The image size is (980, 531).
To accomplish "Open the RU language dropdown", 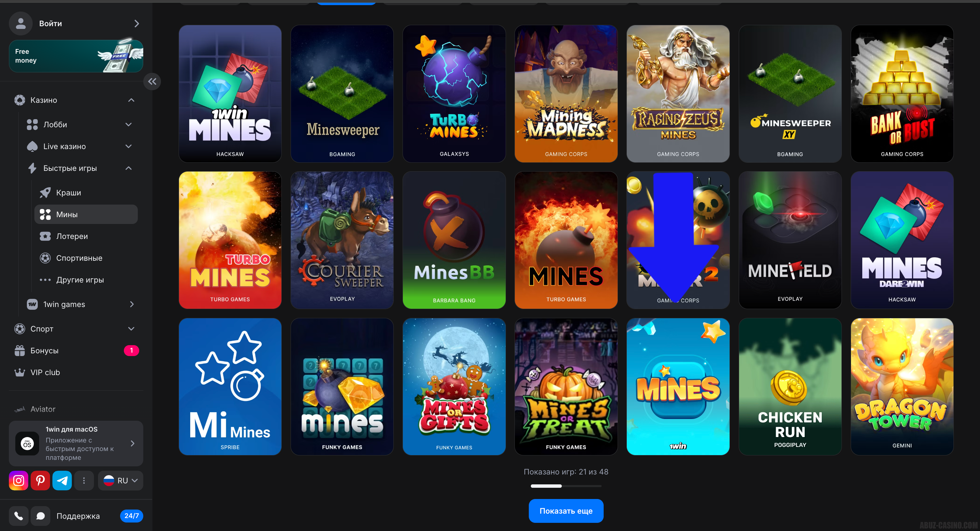I will (x=120, y=480).
